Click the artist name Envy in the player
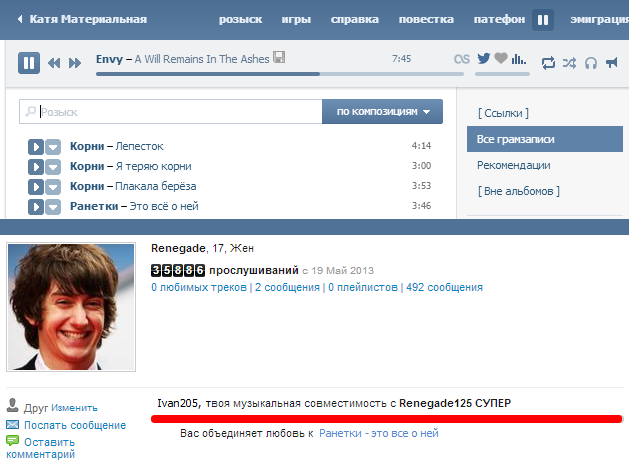This screenshot has width=629, height=465. (109, 59)
